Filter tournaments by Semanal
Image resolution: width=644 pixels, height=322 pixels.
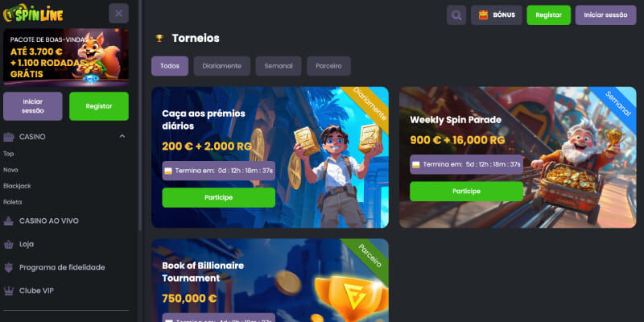pos(279,66)
